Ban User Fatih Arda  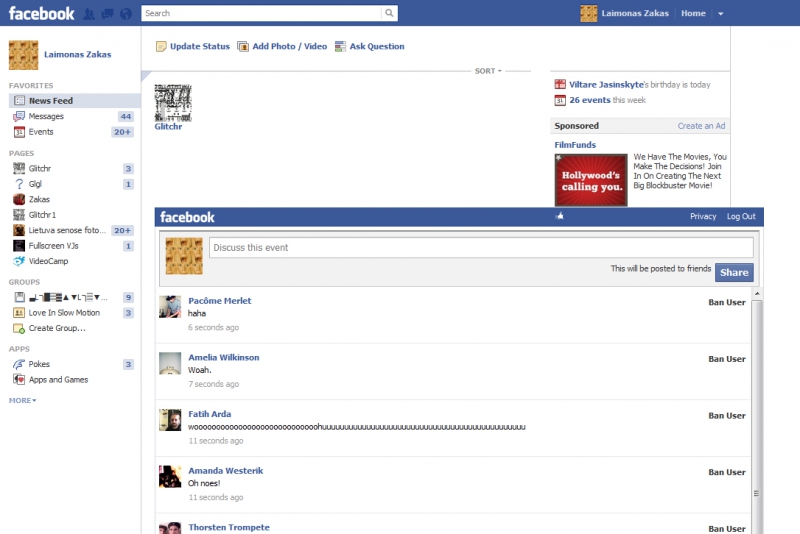click(x=727, y=416)
